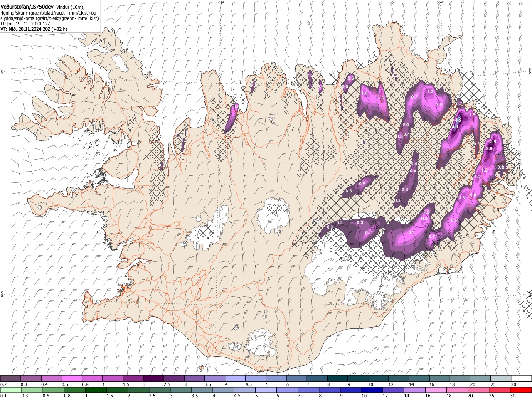The image size is (532, 399).
Task: Click the 30 label in the snow legend
Action: (514, 384)
